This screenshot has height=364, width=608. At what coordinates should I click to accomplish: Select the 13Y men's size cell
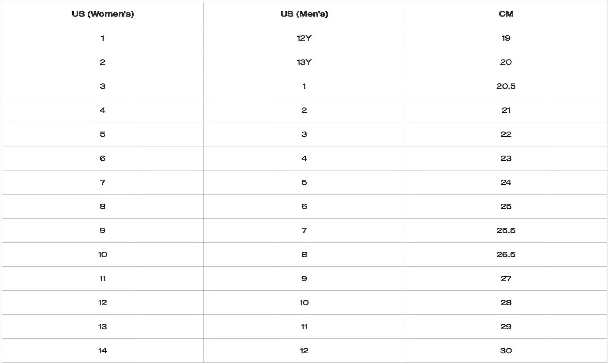coord(304,62)
